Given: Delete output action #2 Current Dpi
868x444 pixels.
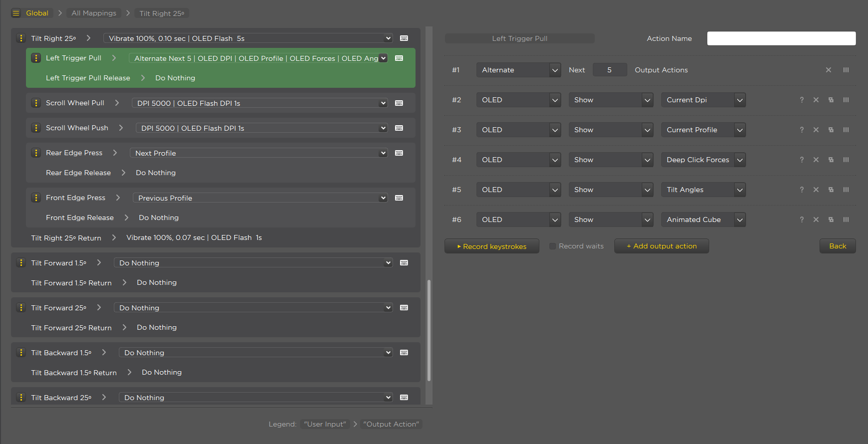Looking at the screenshot, I should (x=816, y=100).
